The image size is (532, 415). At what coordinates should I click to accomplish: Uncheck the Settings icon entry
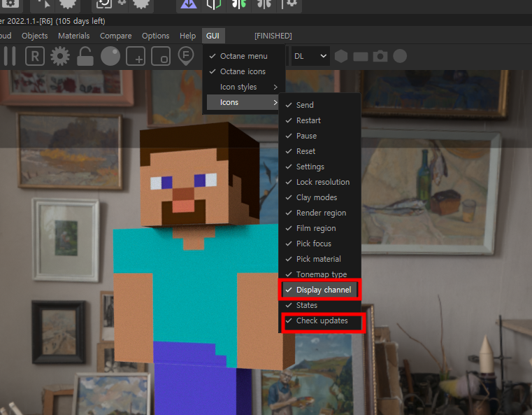tap(319, 167)
